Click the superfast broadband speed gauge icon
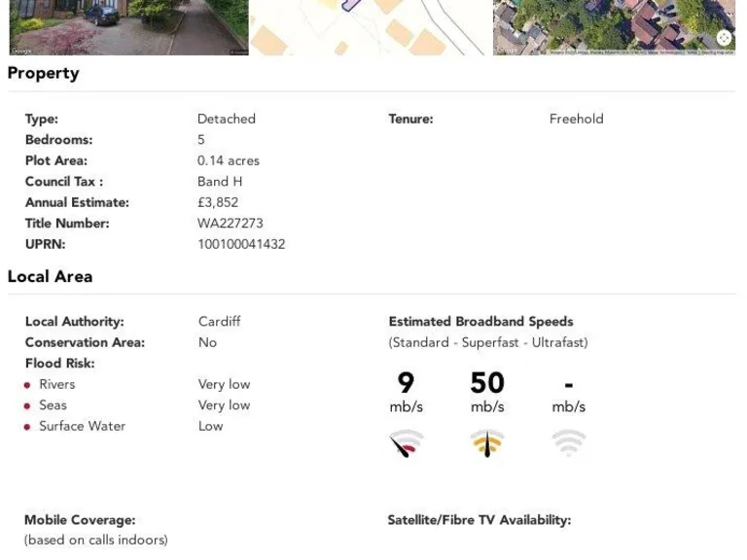This screenshot has height=560, width=747. (487, 444)
